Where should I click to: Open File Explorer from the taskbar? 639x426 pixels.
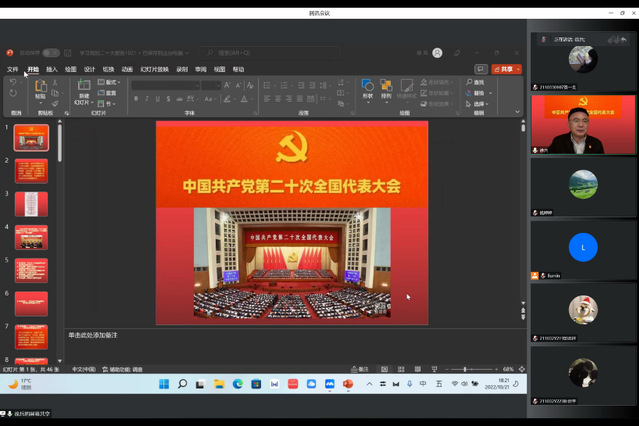(x=219, y=384)
